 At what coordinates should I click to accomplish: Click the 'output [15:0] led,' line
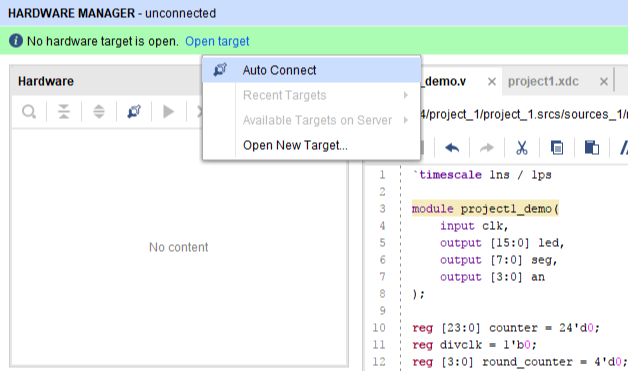click(502, 243)
